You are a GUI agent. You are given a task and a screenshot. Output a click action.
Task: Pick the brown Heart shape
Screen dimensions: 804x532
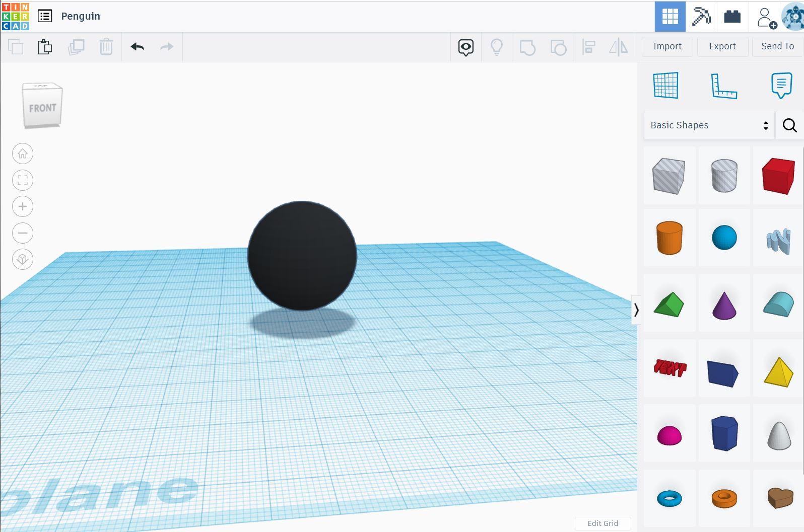(x=778, y=498)
